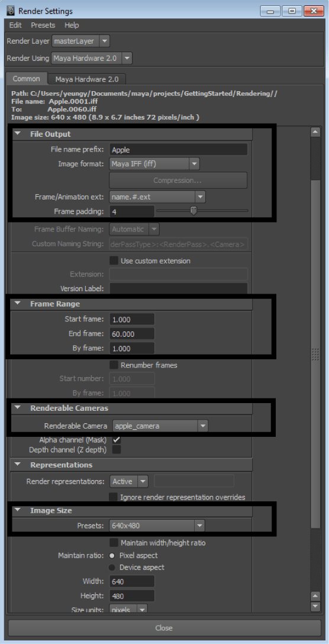Open the Presets menu

point(43,25)
